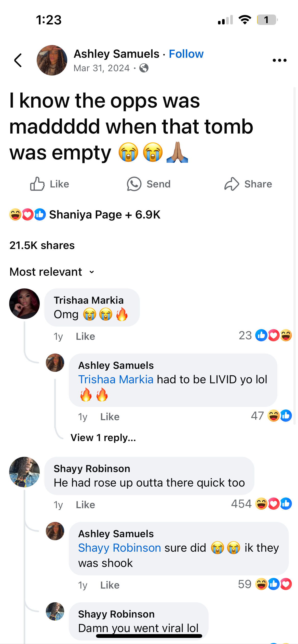Expand View 1 reply thread

tap(103, 437)
